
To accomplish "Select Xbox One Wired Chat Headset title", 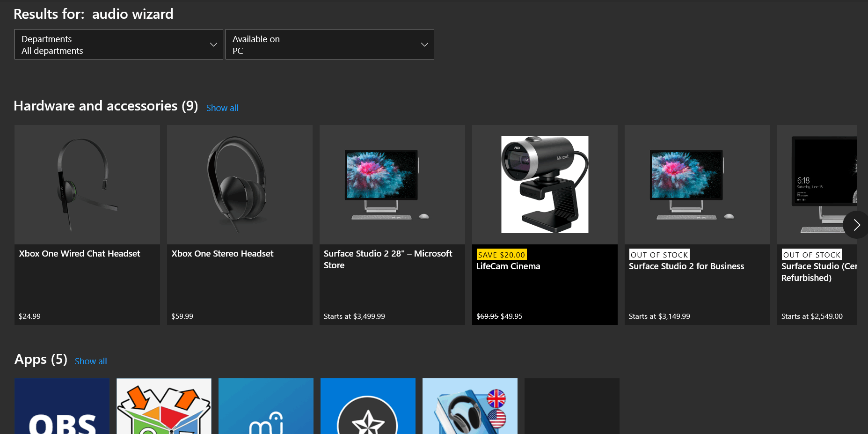I will pos(80,254).
